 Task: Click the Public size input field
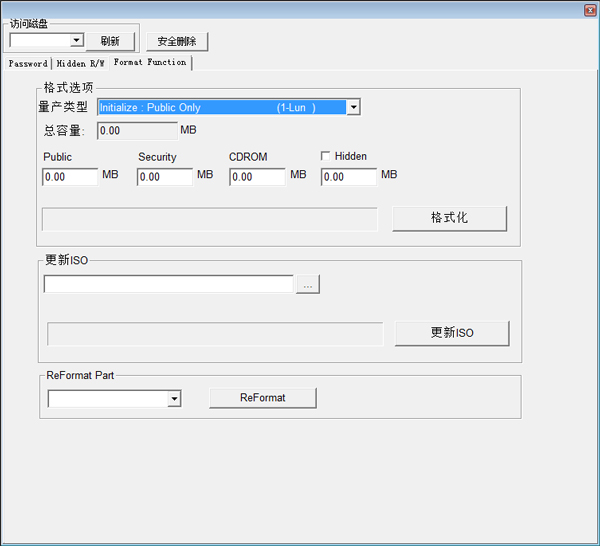(x=70, y=177)
